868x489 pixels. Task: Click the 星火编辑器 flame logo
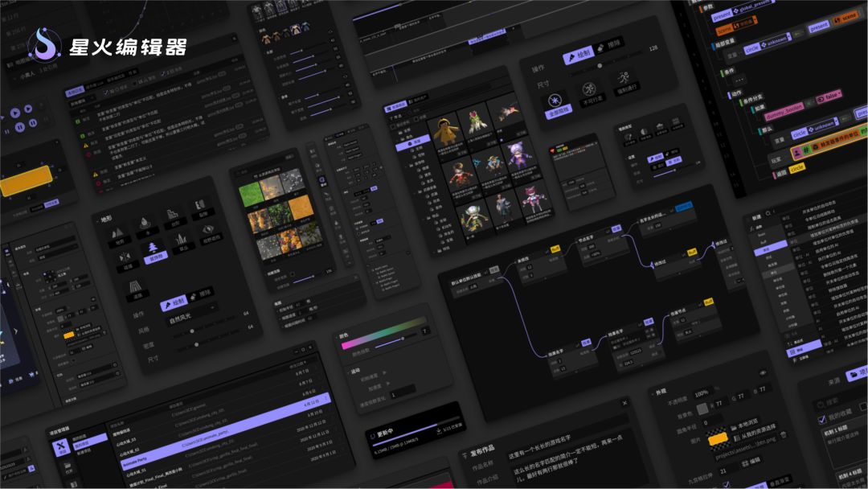pos(44,45)
